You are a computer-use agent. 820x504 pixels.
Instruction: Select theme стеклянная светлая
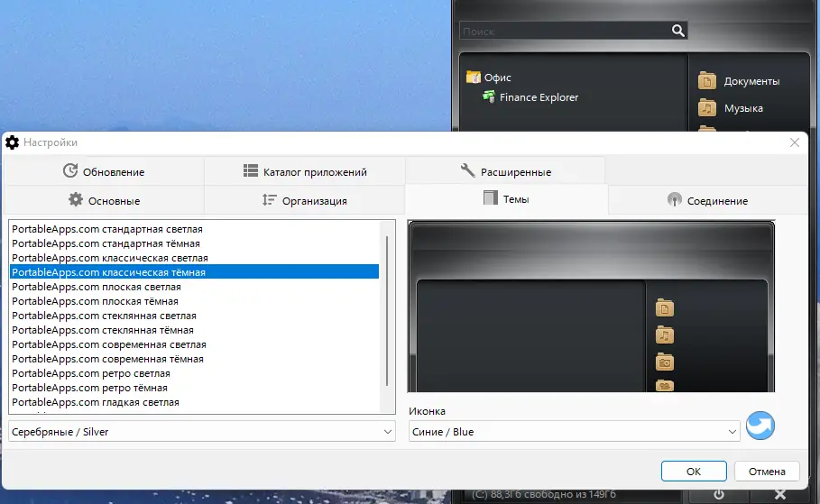(x=194, y=316)
